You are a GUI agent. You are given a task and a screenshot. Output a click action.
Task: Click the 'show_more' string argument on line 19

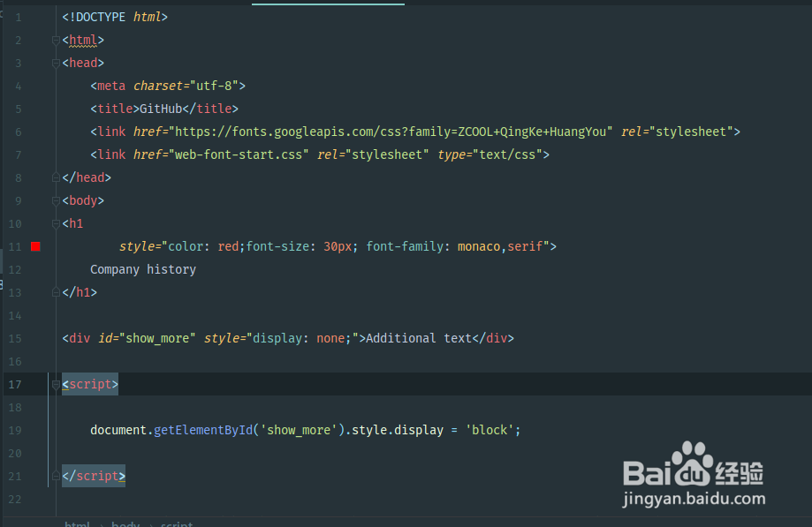299,430
